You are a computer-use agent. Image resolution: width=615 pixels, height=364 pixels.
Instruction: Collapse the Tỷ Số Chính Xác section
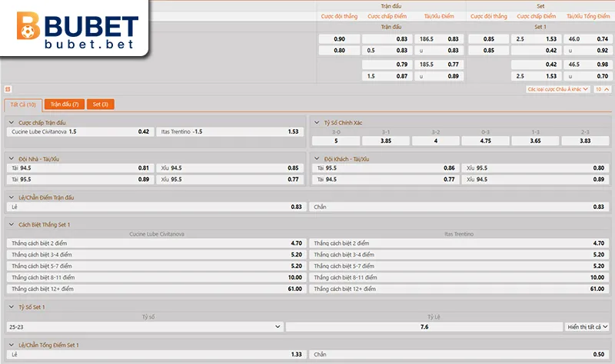[317, 122]
